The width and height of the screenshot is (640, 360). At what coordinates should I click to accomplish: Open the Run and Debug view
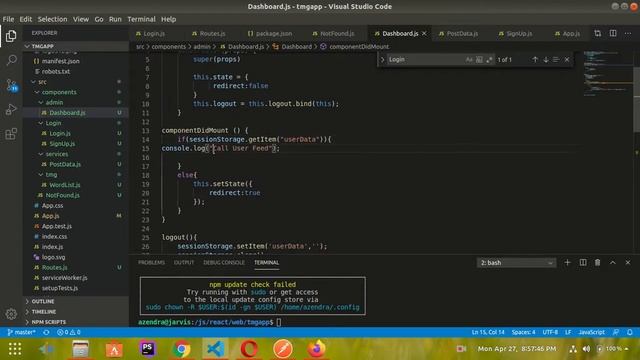(x=11, y=109)
